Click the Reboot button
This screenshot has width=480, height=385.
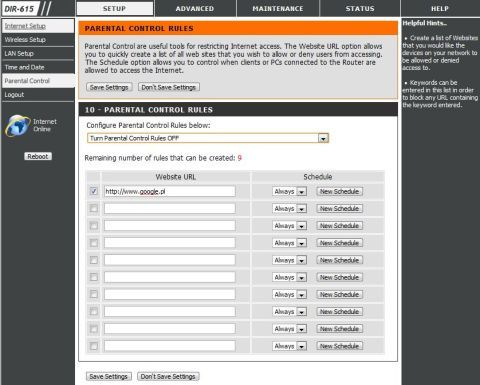click(x=38, y=156)
